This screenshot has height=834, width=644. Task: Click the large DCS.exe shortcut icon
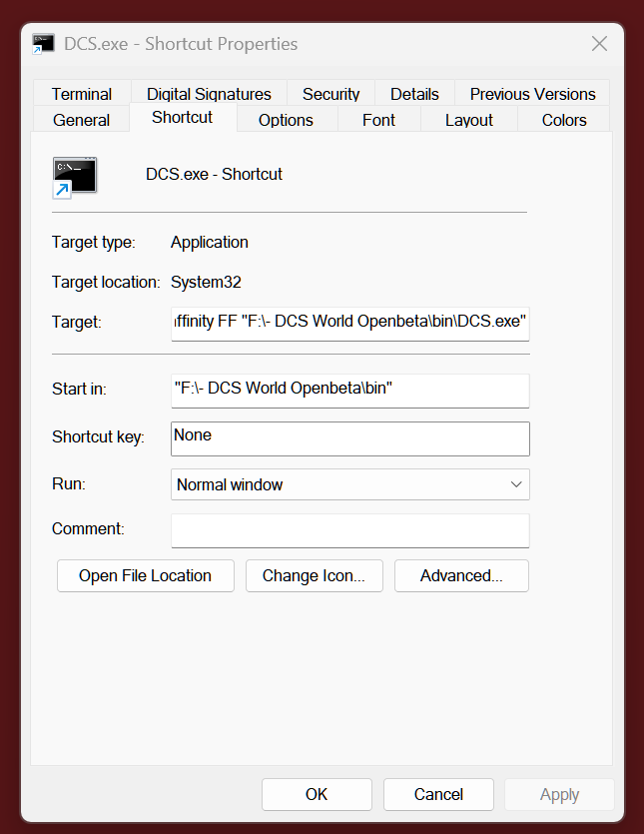point(75,178)
